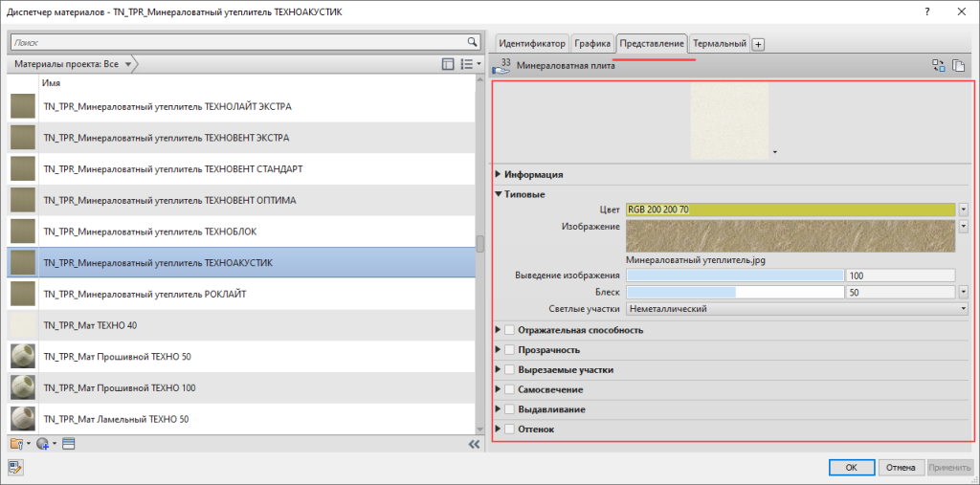This screenshot has width=980, height=485.
Task: Click the Минераловатный утеплитель.jpg file name
Action: [x=696, y=261]
